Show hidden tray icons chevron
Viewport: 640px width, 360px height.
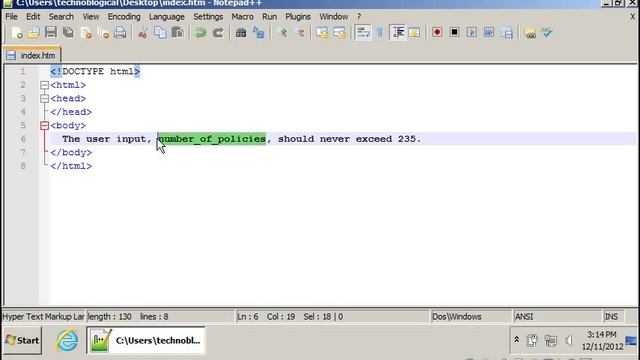pyautogui.click(x=516, y=340)
